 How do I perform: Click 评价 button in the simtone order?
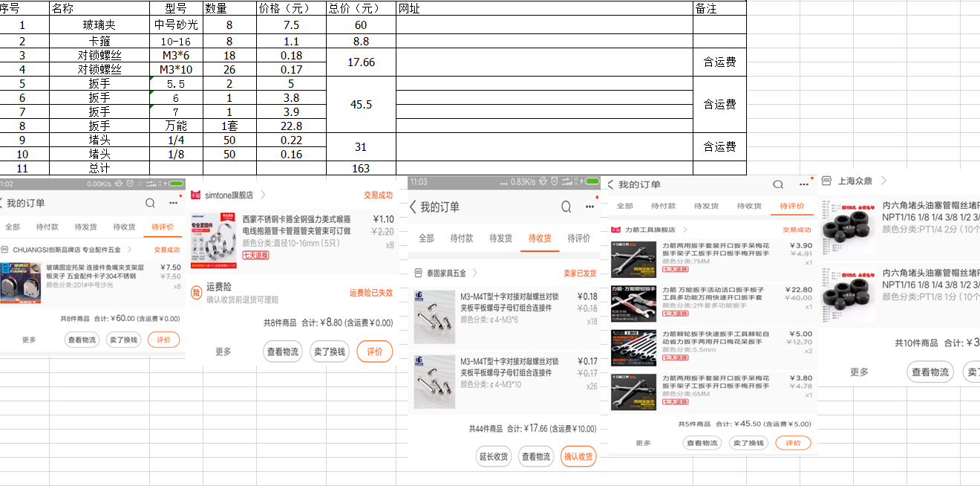coord(374,351)
